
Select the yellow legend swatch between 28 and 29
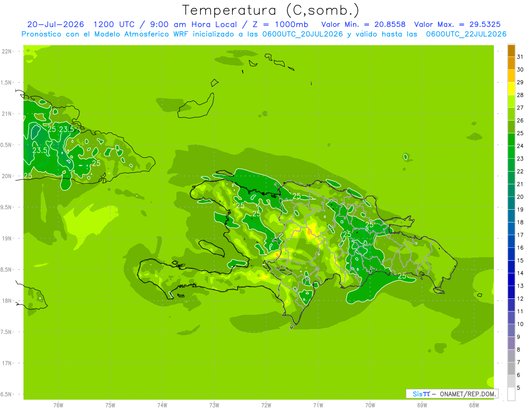[511, 88]
